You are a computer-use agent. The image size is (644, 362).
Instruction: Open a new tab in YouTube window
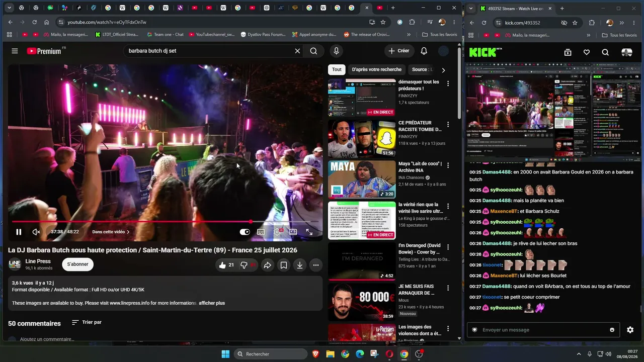[x=393, y=8]
